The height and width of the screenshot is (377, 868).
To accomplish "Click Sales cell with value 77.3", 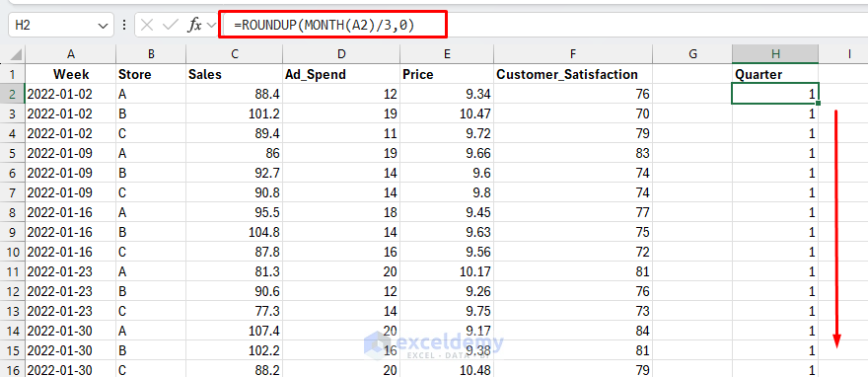I will [234, 311].
